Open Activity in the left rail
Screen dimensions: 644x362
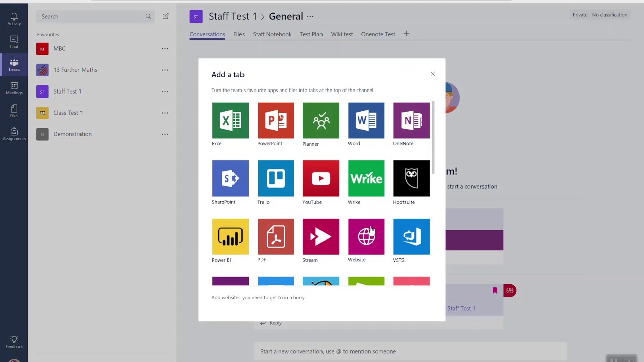14,19
